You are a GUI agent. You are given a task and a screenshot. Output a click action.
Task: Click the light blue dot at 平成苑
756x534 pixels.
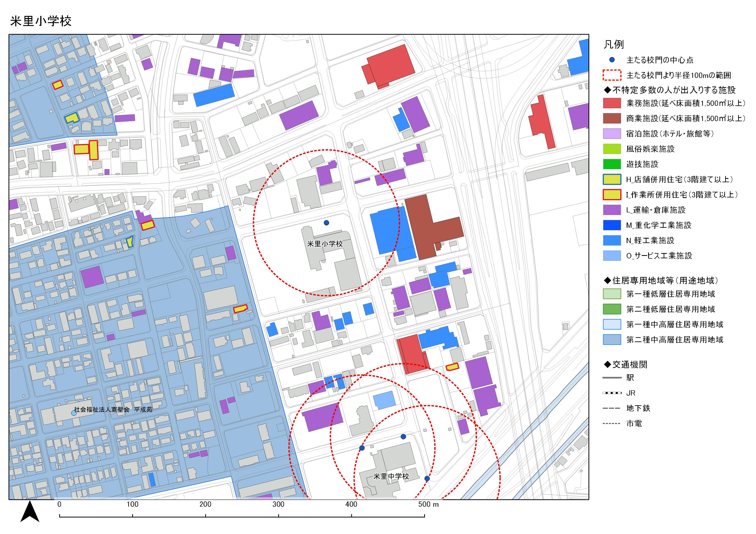pos(74,413)
